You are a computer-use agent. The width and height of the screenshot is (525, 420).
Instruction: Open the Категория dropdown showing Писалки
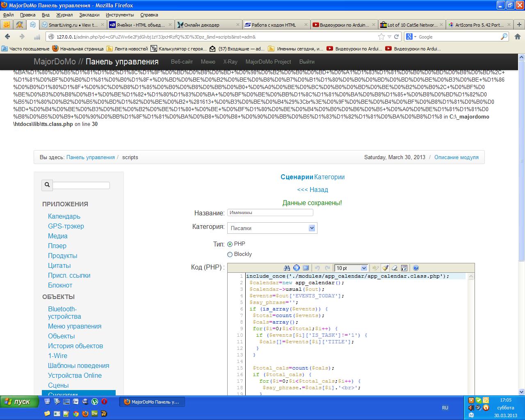[x=272, y=228]
